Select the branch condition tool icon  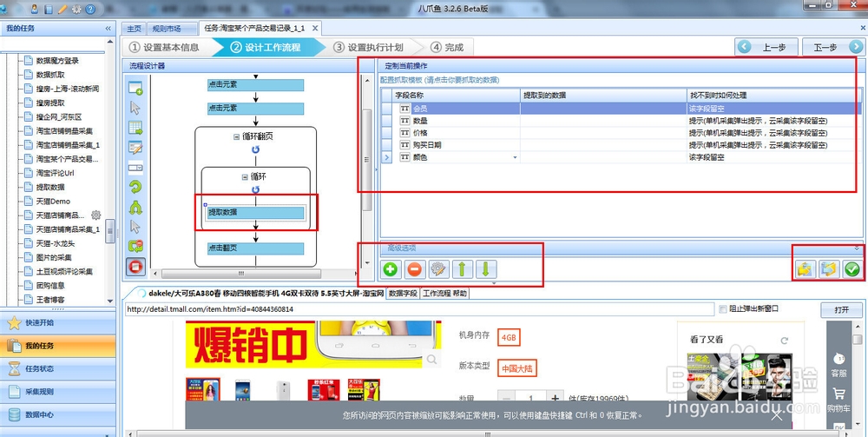(x=135, y=207)
